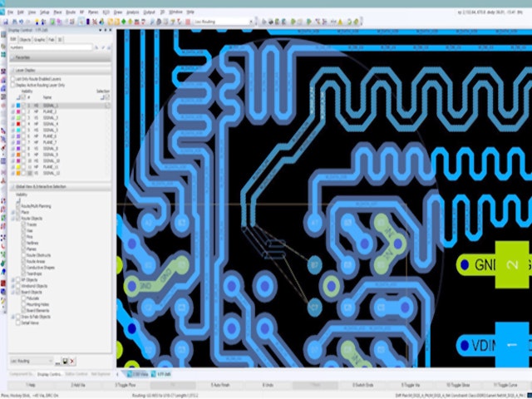Click the red scissors cut toolbar icon
The width and height of the screenshot is (532, 399).
[95, 22]
